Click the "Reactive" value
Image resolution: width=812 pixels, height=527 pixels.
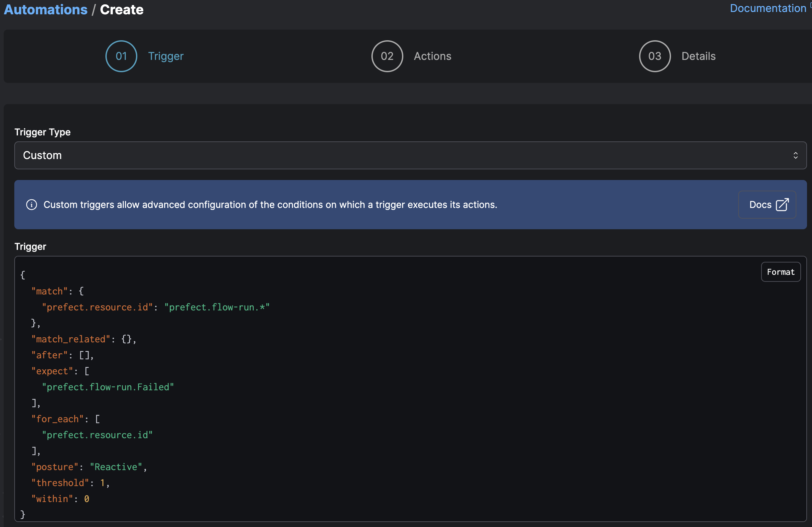pos(116,466)
